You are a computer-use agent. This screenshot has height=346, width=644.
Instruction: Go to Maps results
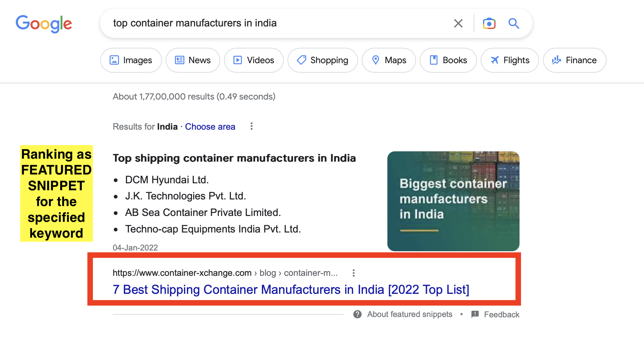[x=389, y=60]
